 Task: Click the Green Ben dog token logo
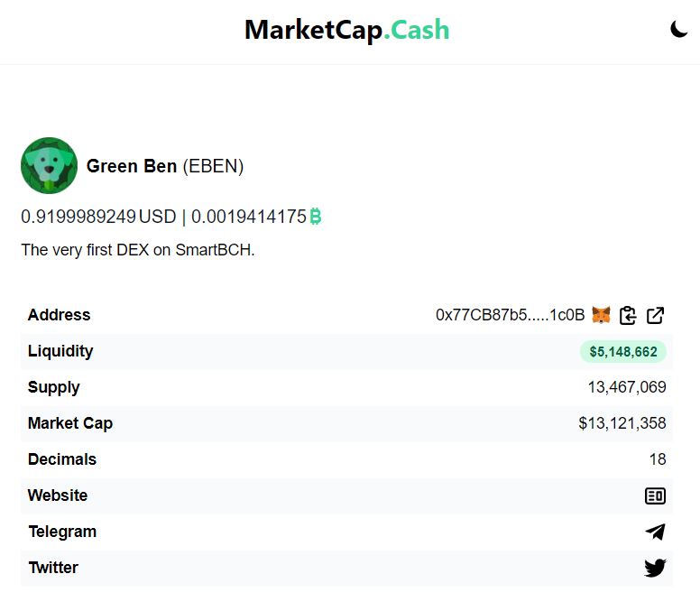tap(49, 166)
